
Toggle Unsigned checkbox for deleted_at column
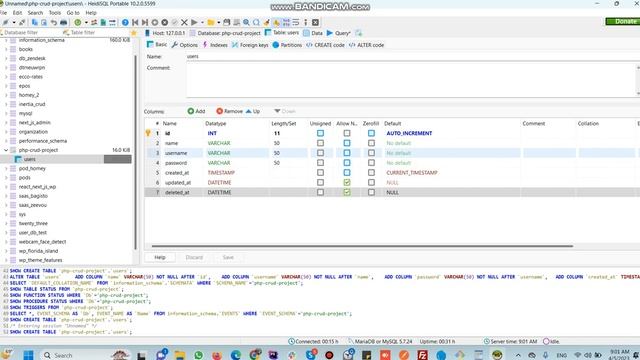320,192
